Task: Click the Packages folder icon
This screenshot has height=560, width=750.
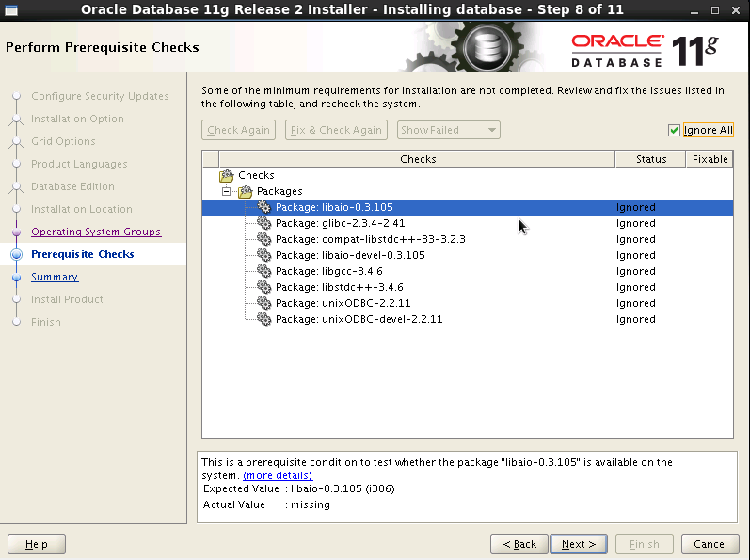Action: [x=246, y=191]
